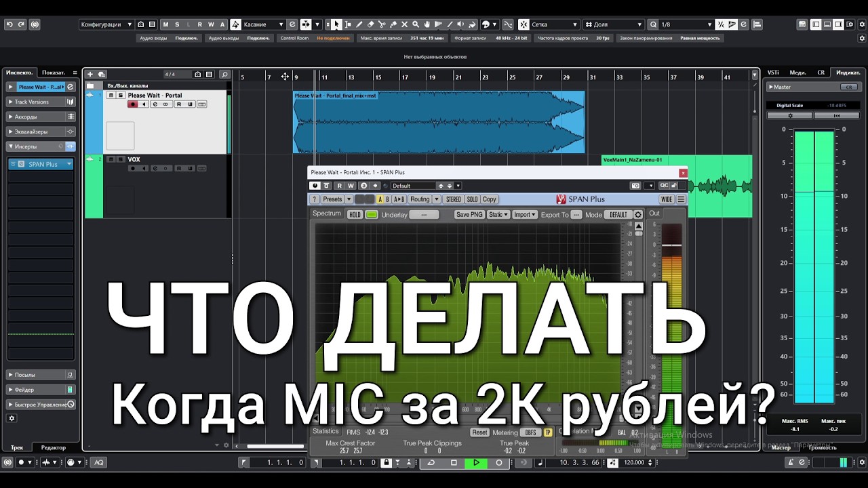Click the green Play transport button

pos(476,462)
